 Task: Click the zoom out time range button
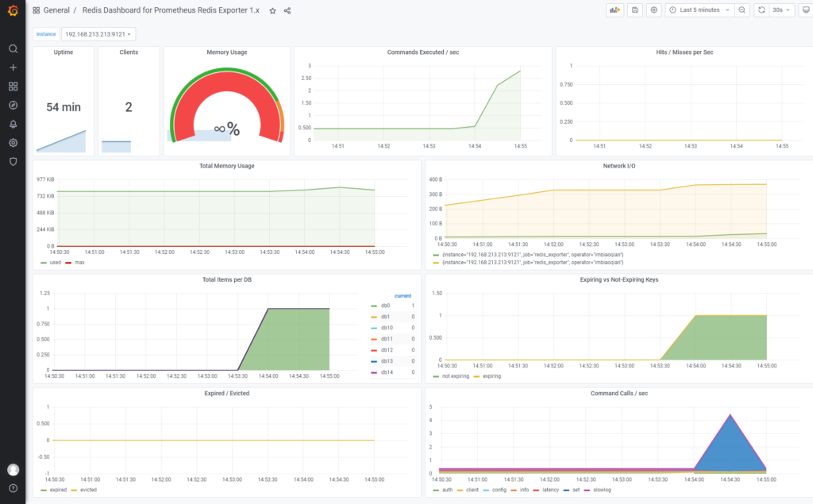pos(742,10)
